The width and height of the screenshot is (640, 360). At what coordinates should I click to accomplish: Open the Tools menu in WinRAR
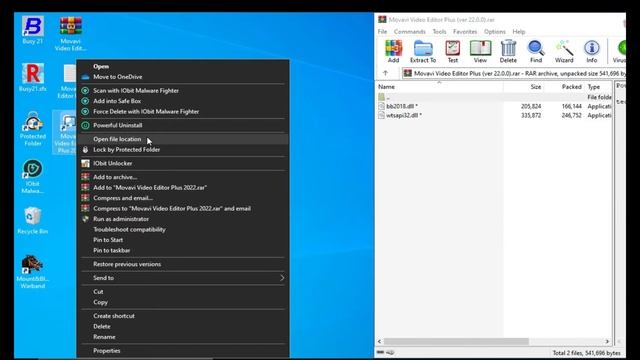(439, 31)
